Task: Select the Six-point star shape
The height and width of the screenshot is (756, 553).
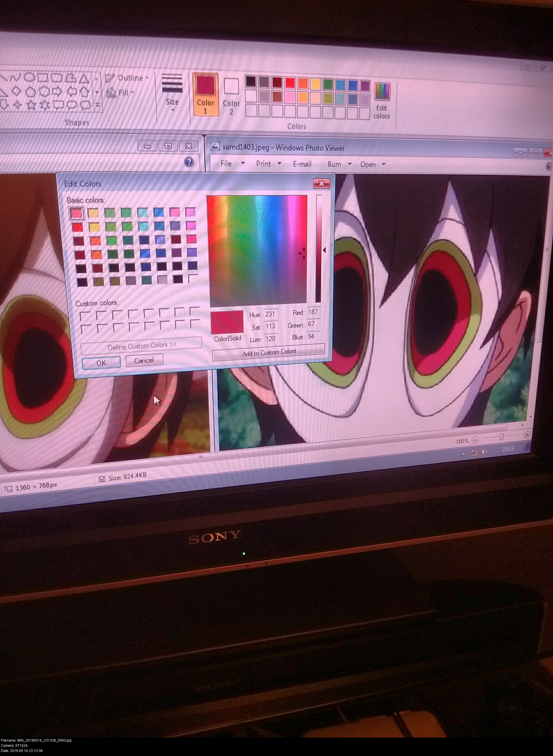Action: [45, 105]
